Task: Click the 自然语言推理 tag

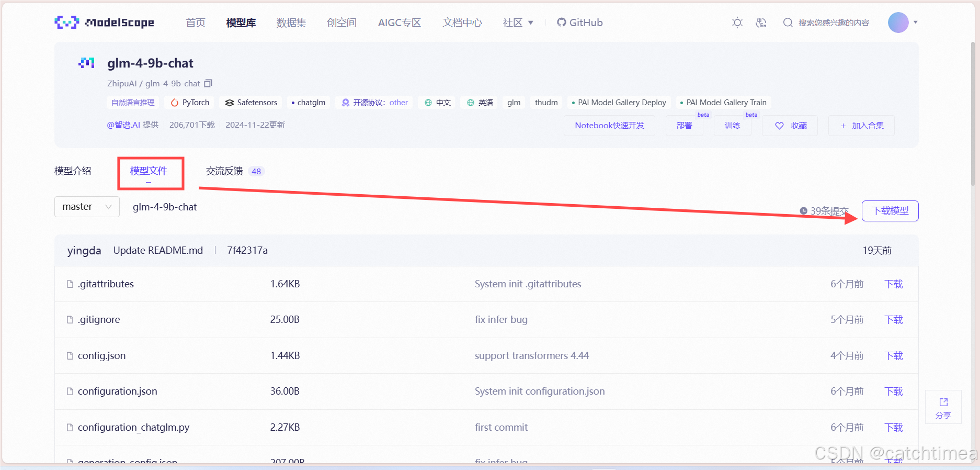Action: tap(133, 103)
